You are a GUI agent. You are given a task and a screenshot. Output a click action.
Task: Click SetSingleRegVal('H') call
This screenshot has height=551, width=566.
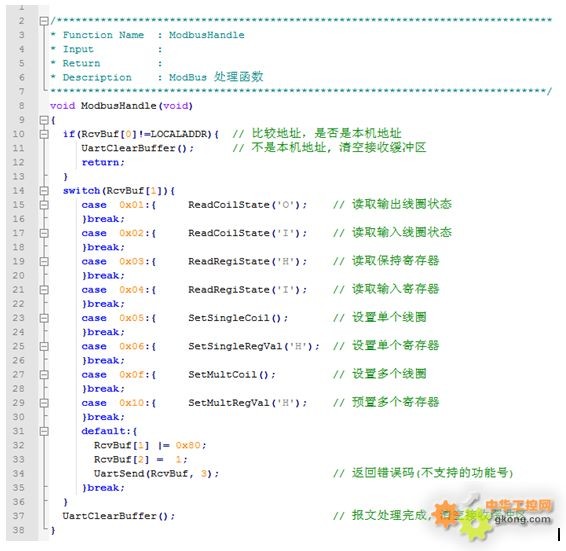point(253,347)
